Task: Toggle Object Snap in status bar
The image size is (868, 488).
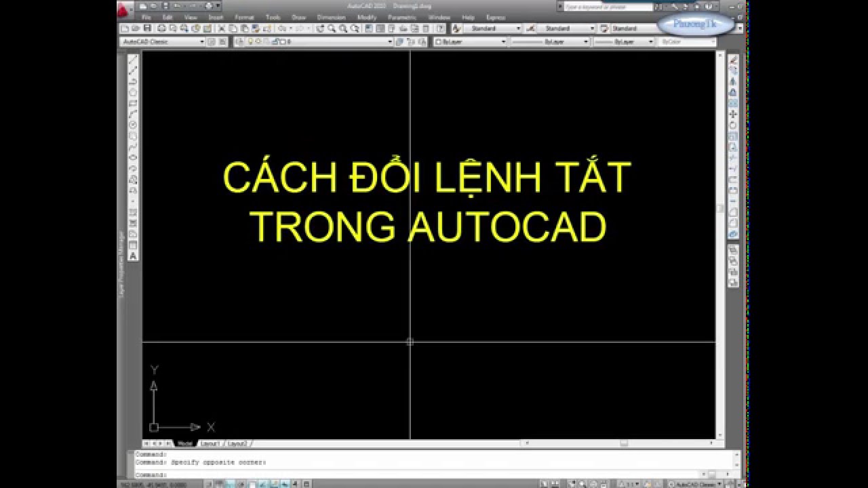Action: point(252,484)
